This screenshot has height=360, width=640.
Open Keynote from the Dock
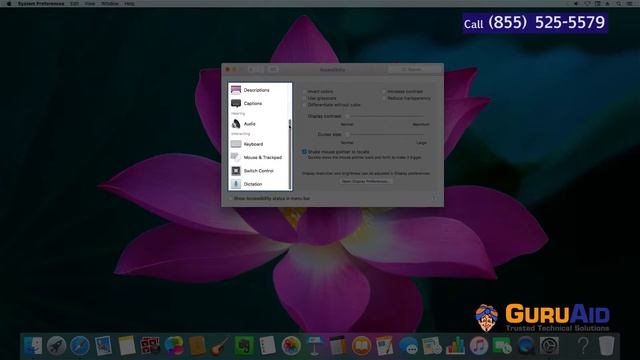tap(315, 345)
